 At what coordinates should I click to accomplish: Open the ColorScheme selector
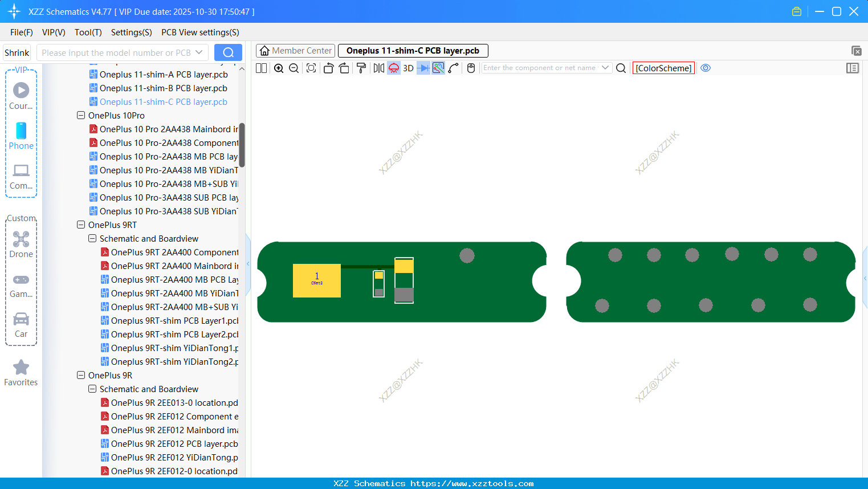(663, 68)
